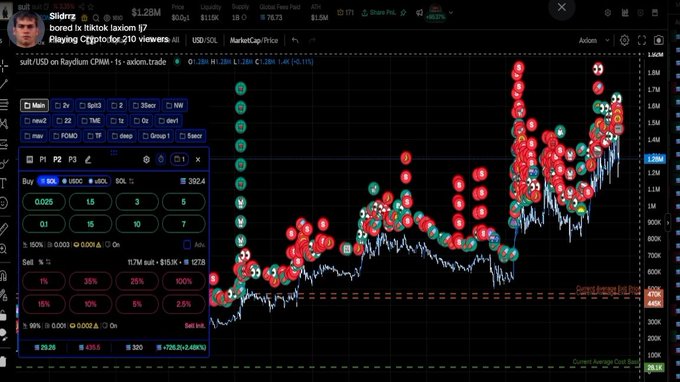Open the emoji sticker tool
Viewport: 680px width, 382px height.
[4, 203]
